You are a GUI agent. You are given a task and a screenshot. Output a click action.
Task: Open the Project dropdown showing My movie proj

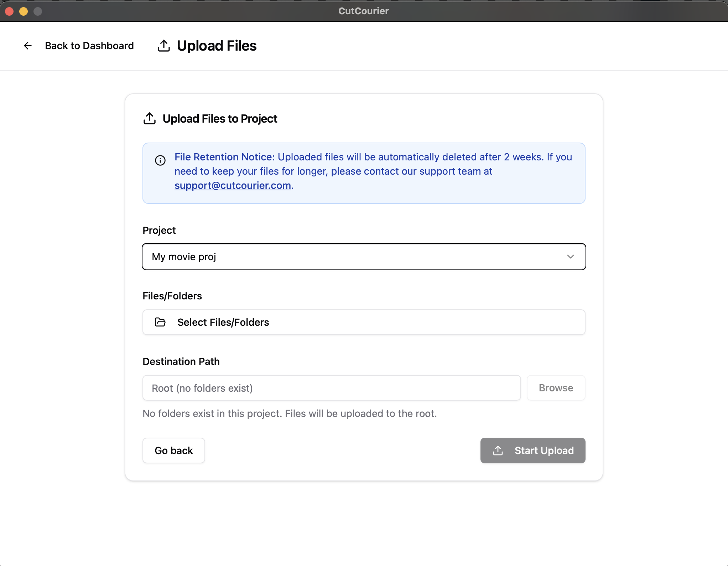coord(364,257)
